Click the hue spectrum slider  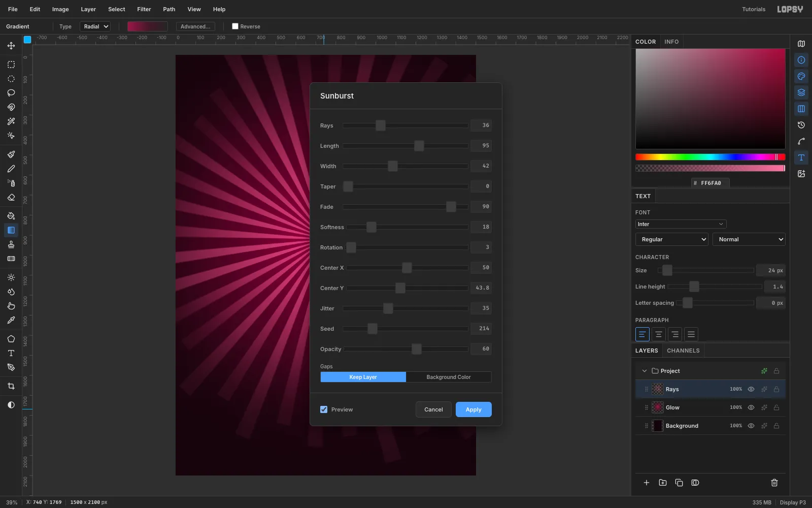[710, 157]
